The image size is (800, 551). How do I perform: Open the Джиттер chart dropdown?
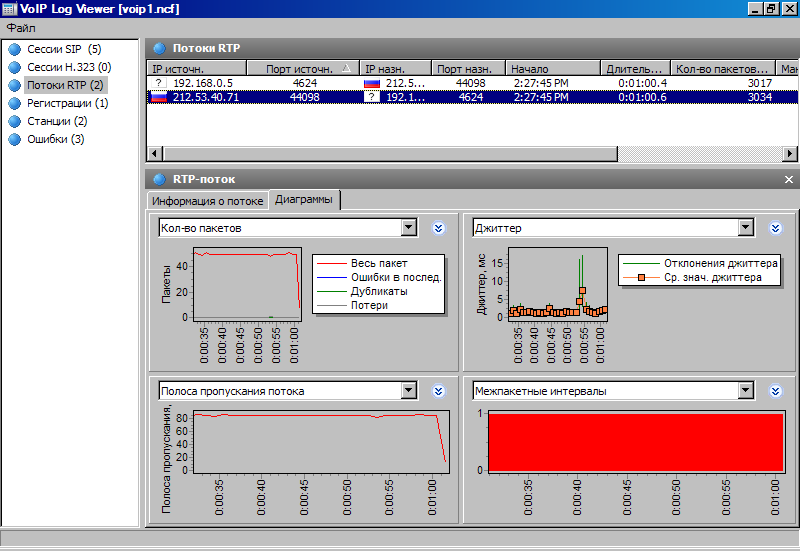[746, 228]
